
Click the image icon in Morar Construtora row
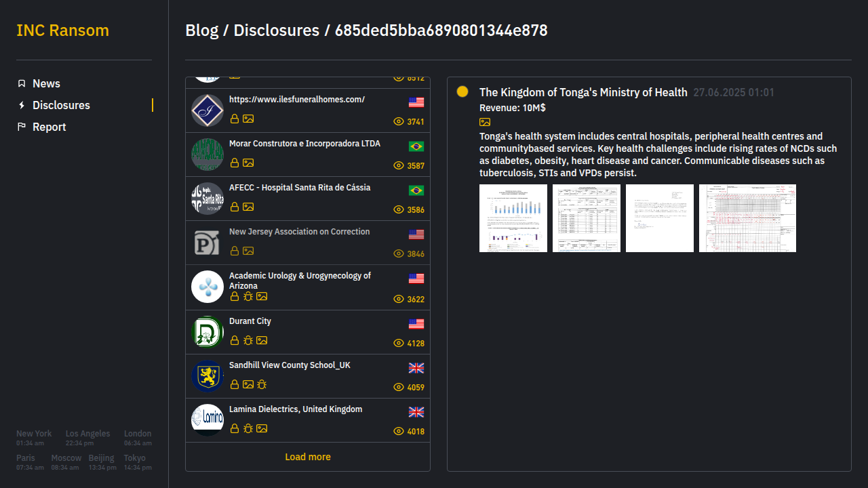tap(248, 163)
